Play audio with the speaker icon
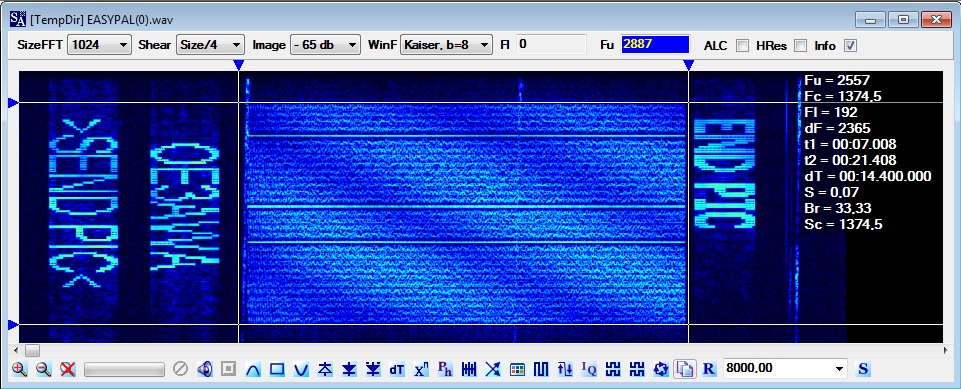Viewport: 961px width, 389px height. tap(205, 369)
